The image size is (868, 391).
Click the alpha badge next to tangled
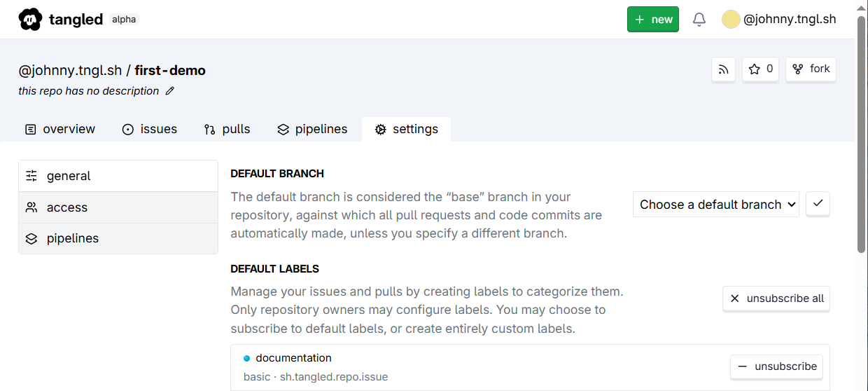pyautogui.click(x=124, y=20)
